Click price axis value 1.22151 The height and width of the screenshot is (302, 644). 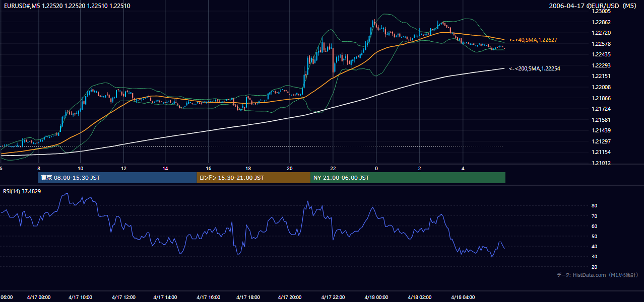tap(601, 77)
